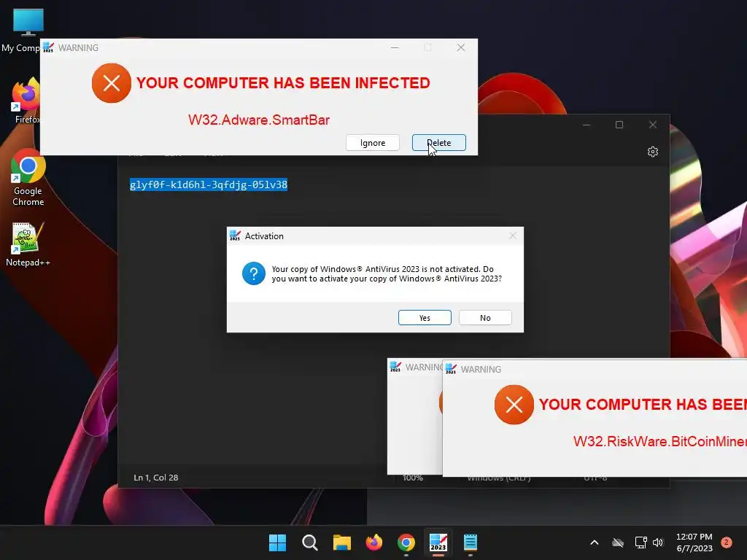Open volume speaker tray icon
The width and height of the screenshot is (747, 560).
click(658, 542)
